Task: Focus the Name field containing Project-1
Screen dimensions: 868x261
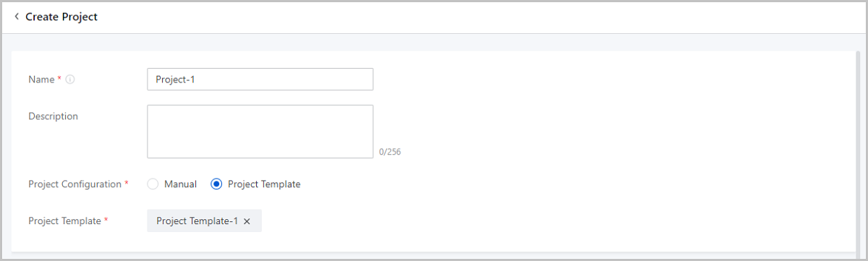Action: click(260, 80)
